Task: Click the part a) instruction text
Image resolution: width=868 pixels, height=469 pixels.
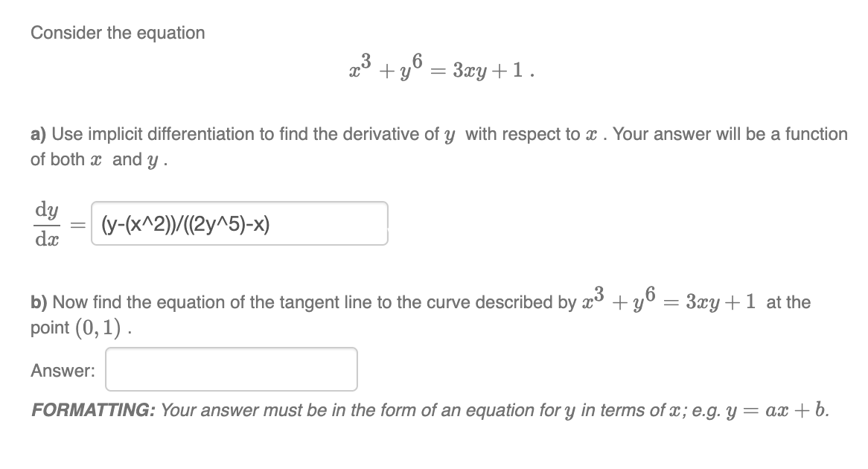Action: [x=298, y=134]
